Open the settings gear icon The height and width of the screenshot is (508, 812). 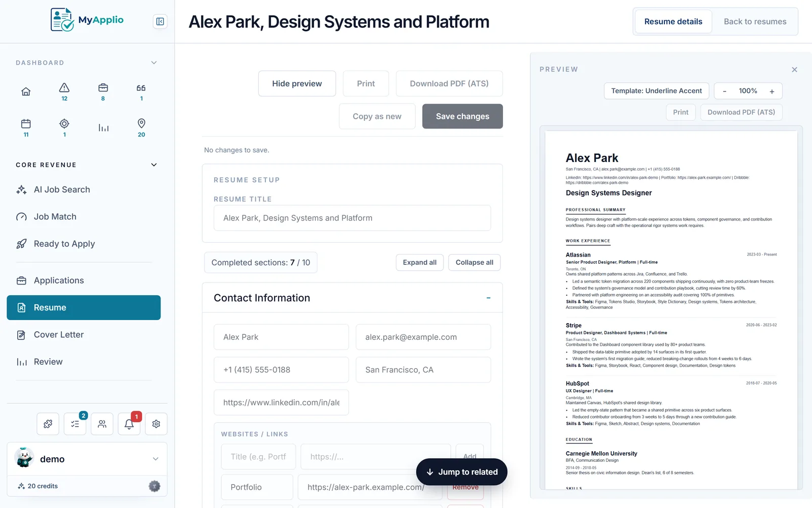point(156,424)
